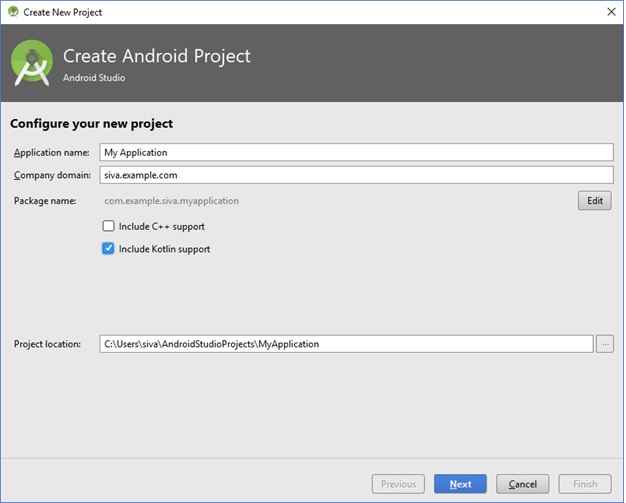
Task: Click the greyed-out Finish button
Action: (586, 485)
